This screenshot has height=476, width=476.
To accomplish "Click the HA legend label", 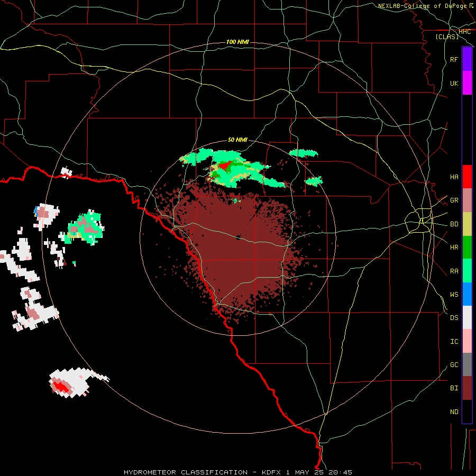I will tap(454, 177).
